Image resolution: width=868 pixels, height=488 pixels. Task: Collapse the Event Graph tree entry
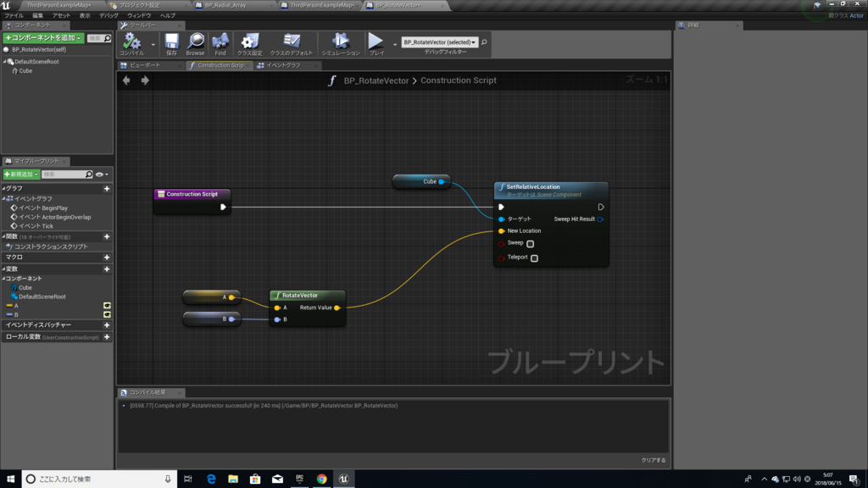click(x=4, y=198)
